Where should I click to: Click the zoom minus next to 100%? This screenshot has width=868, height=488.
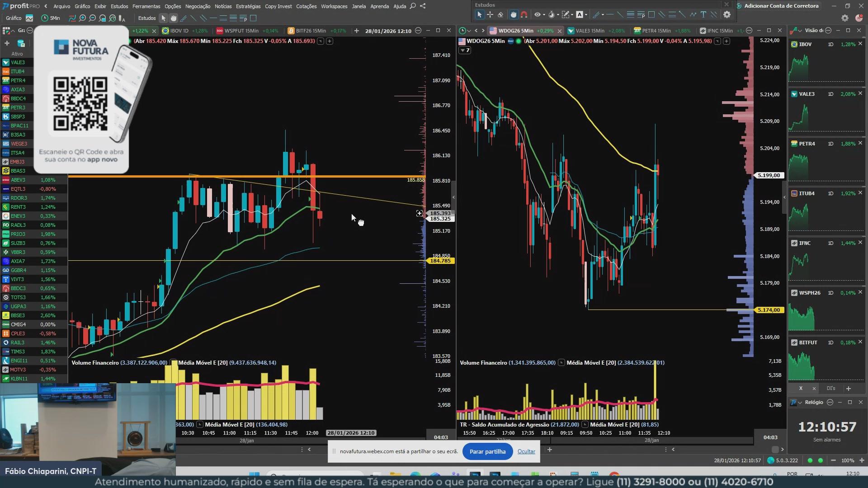833,460
